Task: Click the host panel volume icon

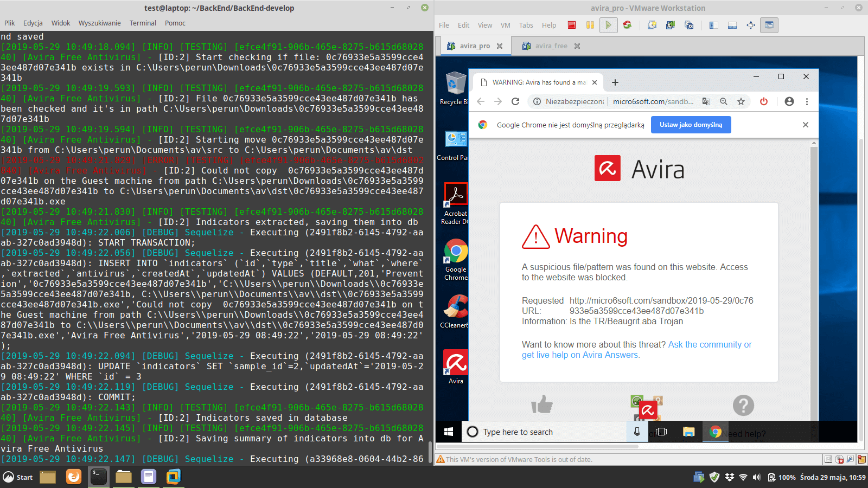Action: tap(757, 477)
